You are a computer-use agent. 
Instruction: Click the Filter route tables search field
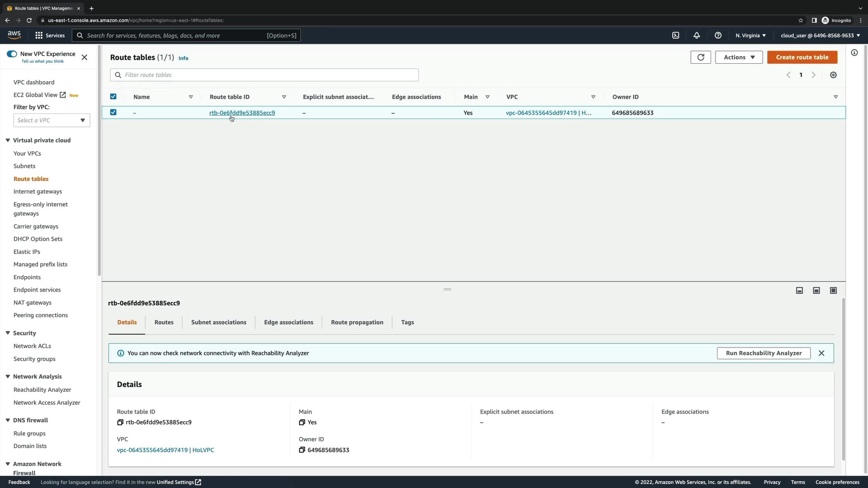[x=264, y=75]
